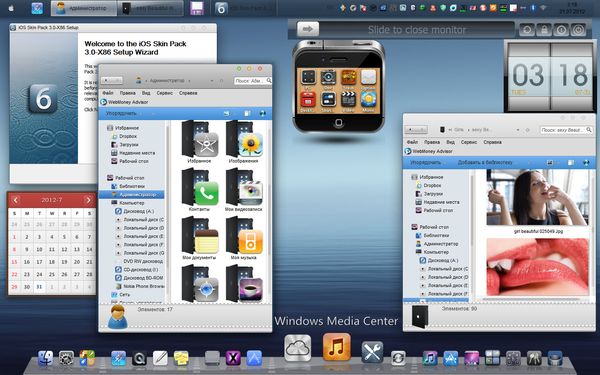Click the power button in the slide widget
Image resolution: width=600 pixels, height=375 pixels.
578,29
